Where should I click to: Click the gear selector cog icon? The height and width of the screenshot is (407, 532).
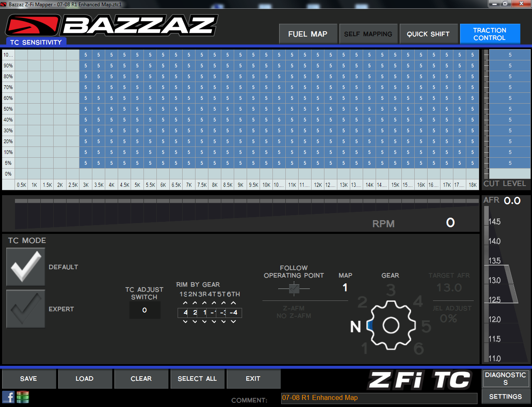click(x=391, y=325)
